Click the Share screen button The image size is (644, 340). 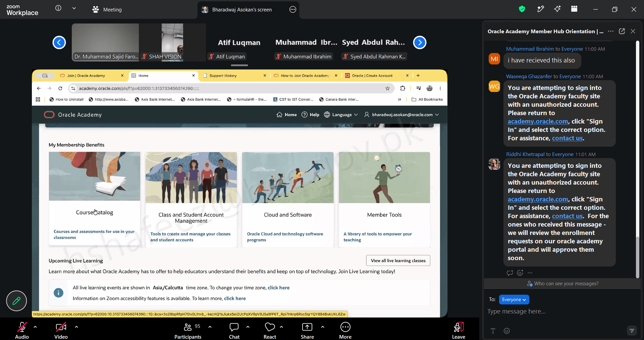pyautogui.click(x=307, y=330)
